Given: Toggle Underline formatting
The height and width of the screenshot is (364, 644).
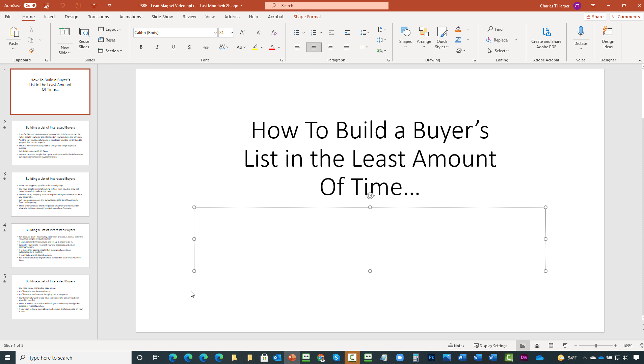Looking at the screenshot, I should click(173, 47).
